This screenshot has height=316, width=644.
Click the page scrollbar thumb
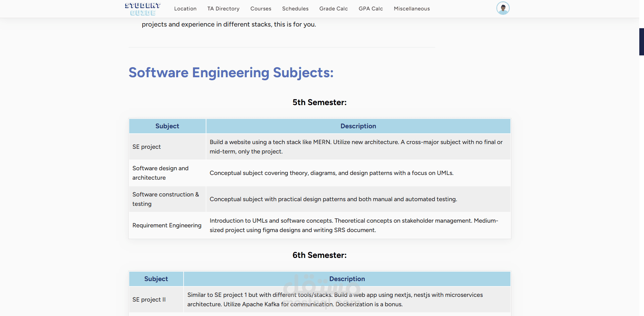coord(642,42)
